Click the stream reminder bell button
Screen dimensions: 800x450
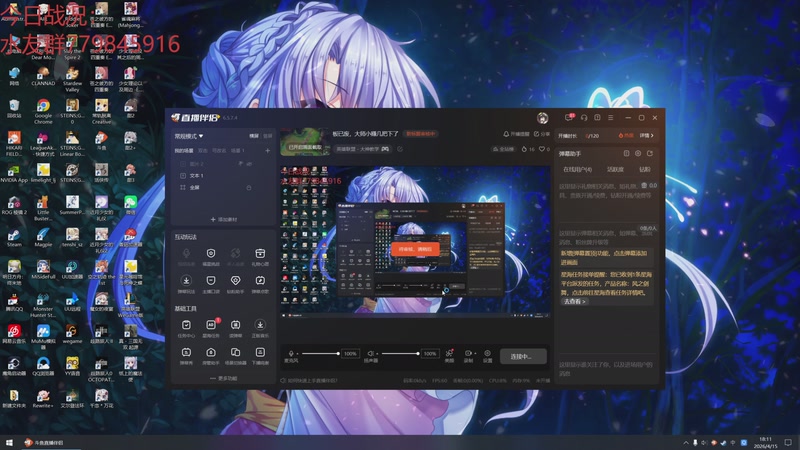(516, 134)
